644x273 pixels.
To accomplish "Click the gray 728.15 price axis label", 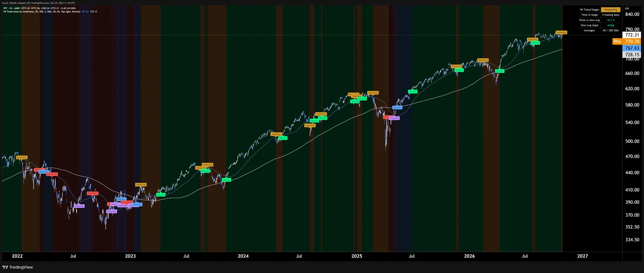I will click(x=632, y=54).
